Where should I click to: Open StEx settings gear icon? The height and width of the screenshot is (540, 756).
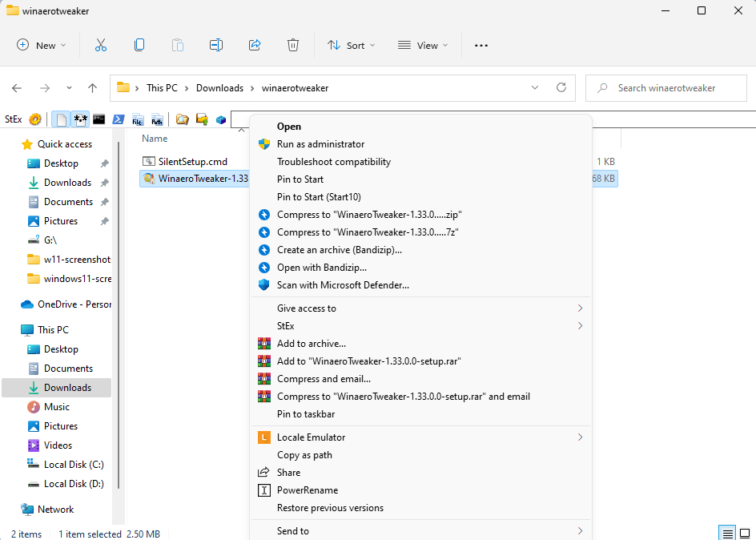[x=35, y=119]
